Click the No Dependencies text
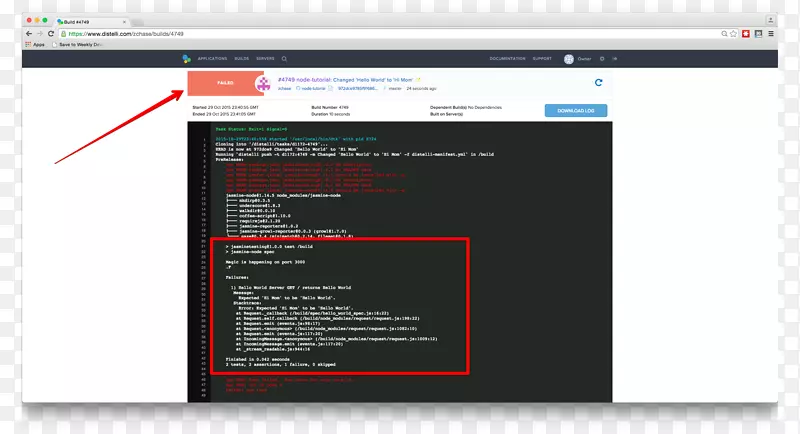This screenshot has height=434, width=800. 485,108
